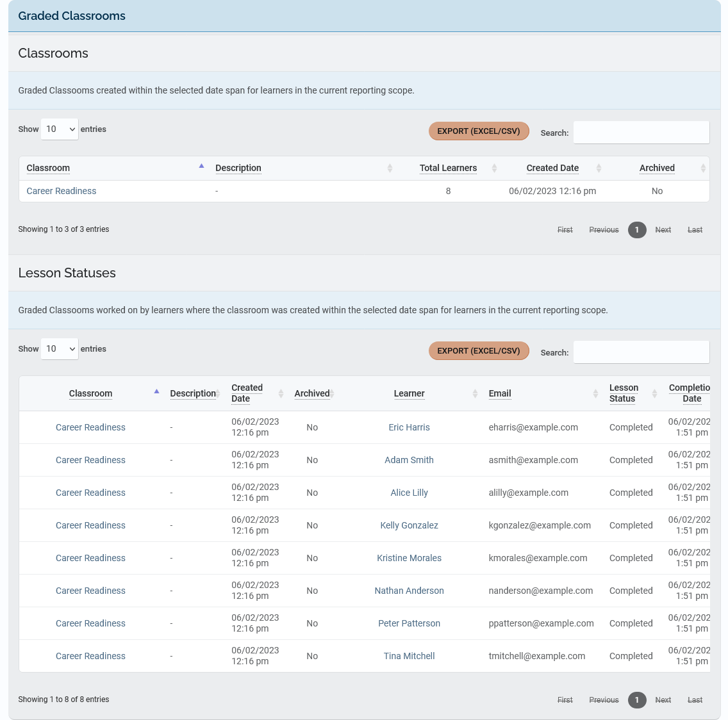The image size is (728, 720).
Task: Sort Lesson Statuses by Lesson Status arrows
Action: point(655,394)
